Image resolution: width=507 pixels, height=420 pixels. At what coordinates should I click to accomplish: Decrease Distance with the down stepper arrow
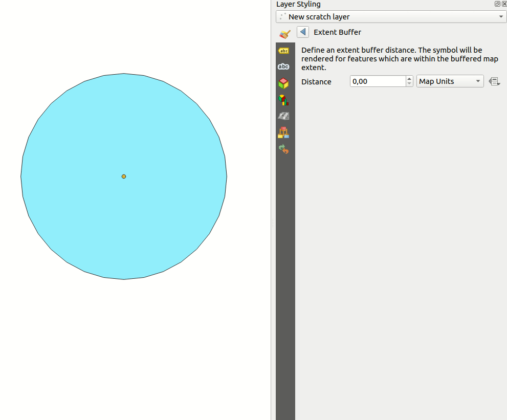409,83
